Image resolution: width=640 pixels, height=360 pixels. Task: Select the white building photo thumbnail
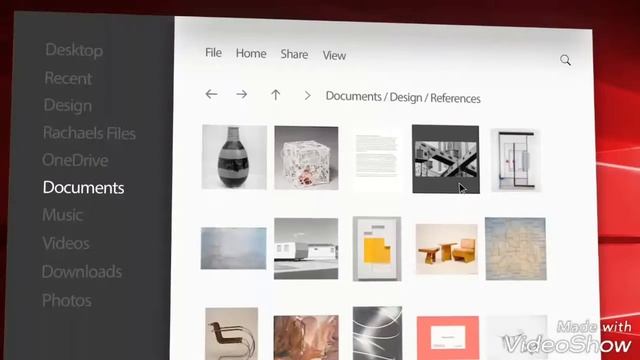(x=306, y=249)
